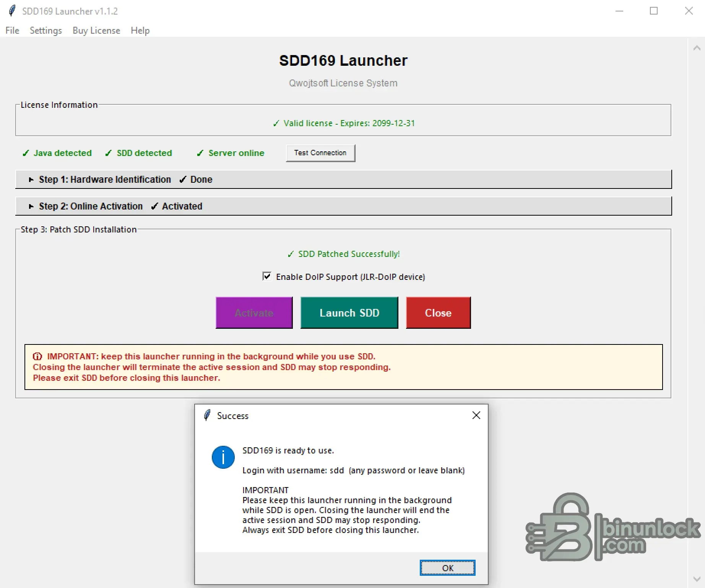
Task: Click the red warning icon beside IMPORTANT
Action: 37,356
